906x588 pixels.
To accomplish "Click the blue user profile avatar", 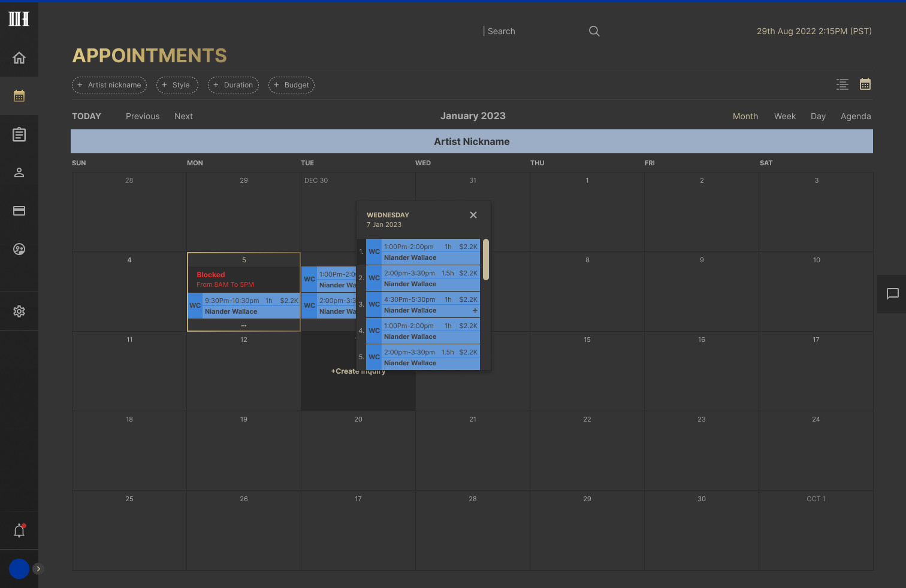I will tap(19, 569).
